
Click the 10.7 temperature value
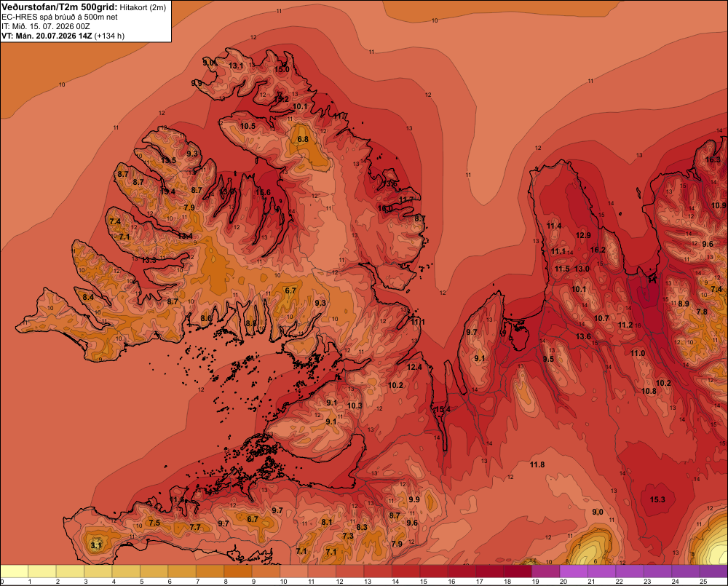tap(602, 318)
